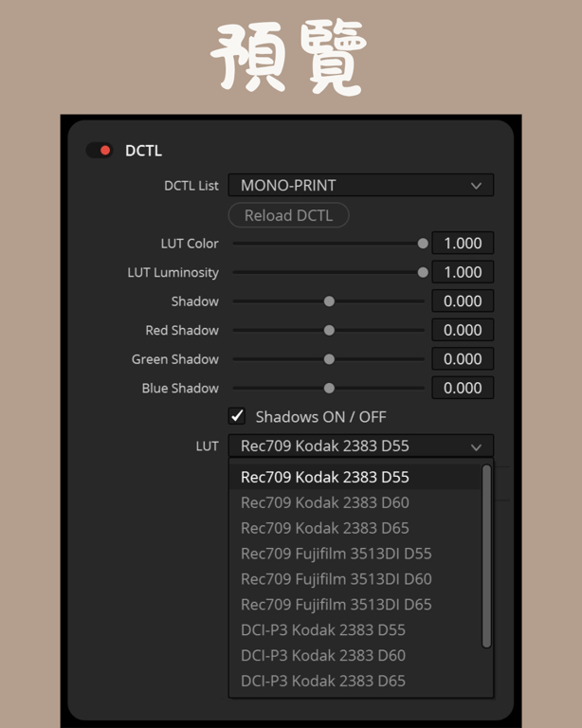The height and width of the screenshot is (728, 582).
Task: Click the Green Shadow slider handle
Action: coord(329,359)
